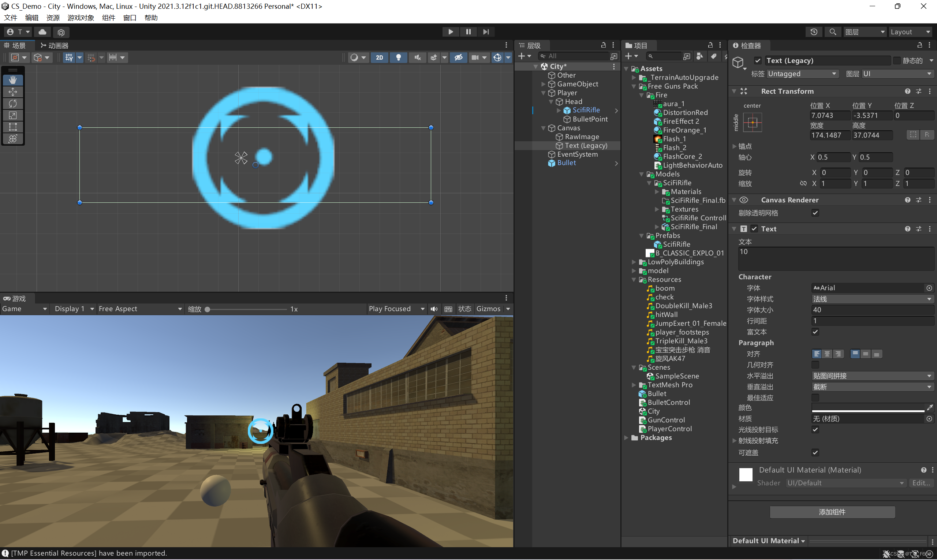Click 添加组件 button in Inspector
The image size is (937, 560).
click(x=832, y=511)
